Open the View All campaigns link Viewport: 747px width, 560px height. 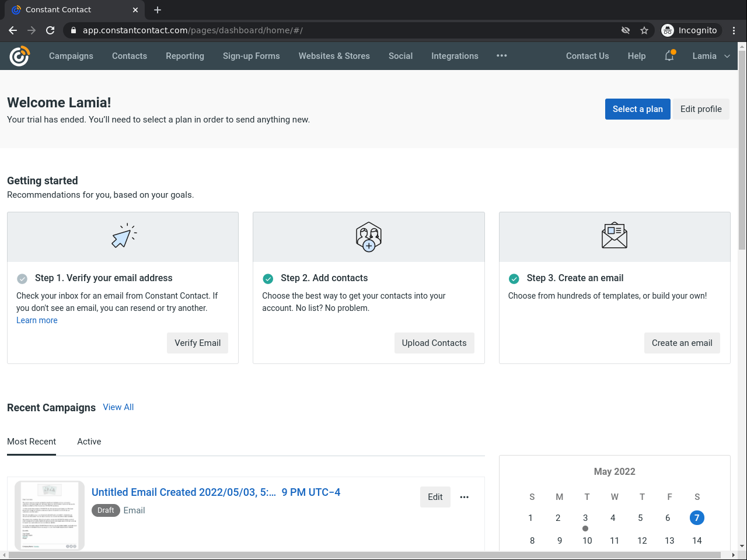click(118, 407)
